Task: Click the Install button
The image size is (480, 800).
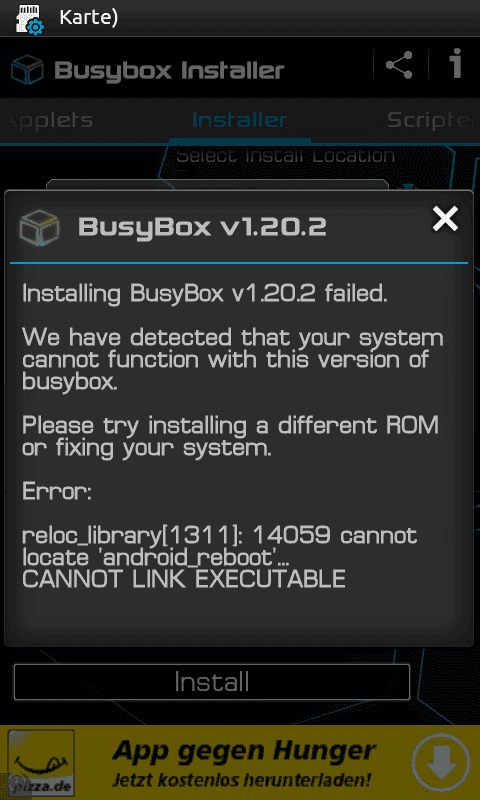Action: point(212,682)
